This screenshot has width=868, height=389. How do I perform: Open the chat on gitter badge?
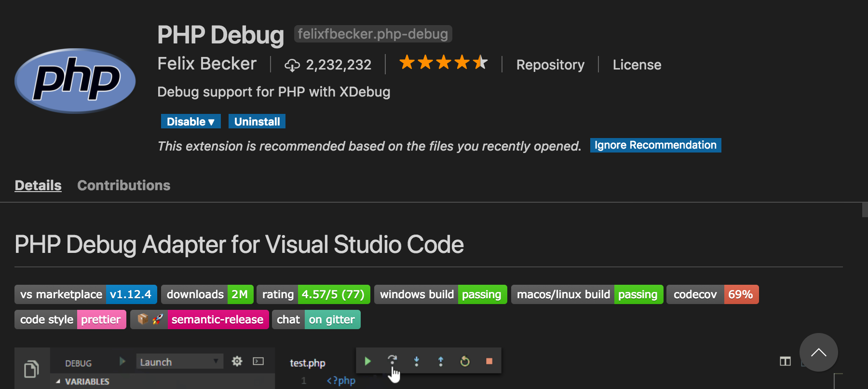click(316, 320)
